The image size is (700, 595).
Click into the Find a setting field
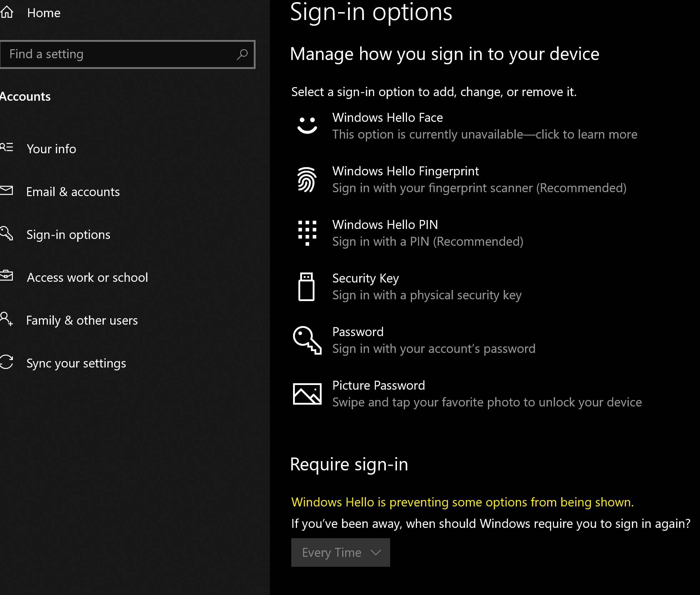point(127,54)
